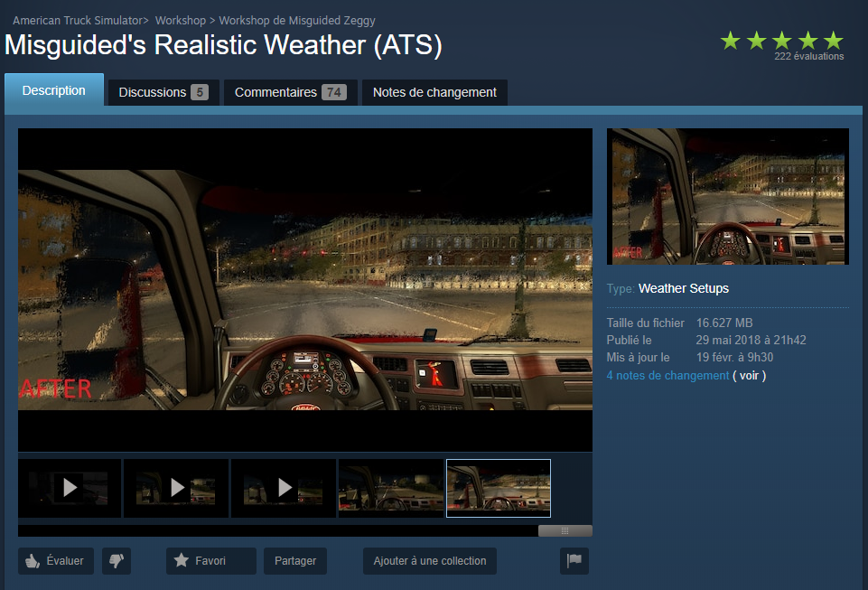Play the second video thumbnail

[x=177, y=488]
